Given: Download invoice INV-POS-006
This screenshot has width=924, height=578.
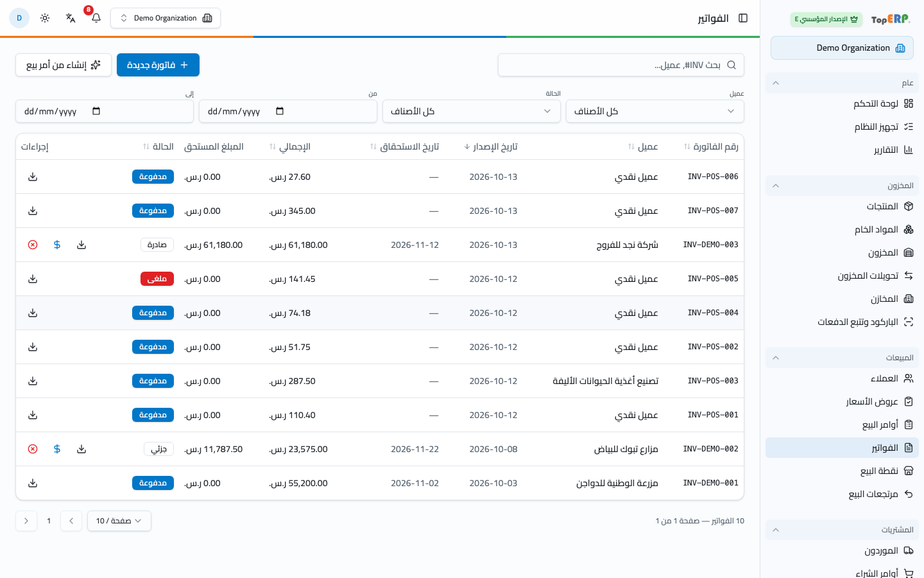Looking at the screenshot, I should tap(33, 177).
